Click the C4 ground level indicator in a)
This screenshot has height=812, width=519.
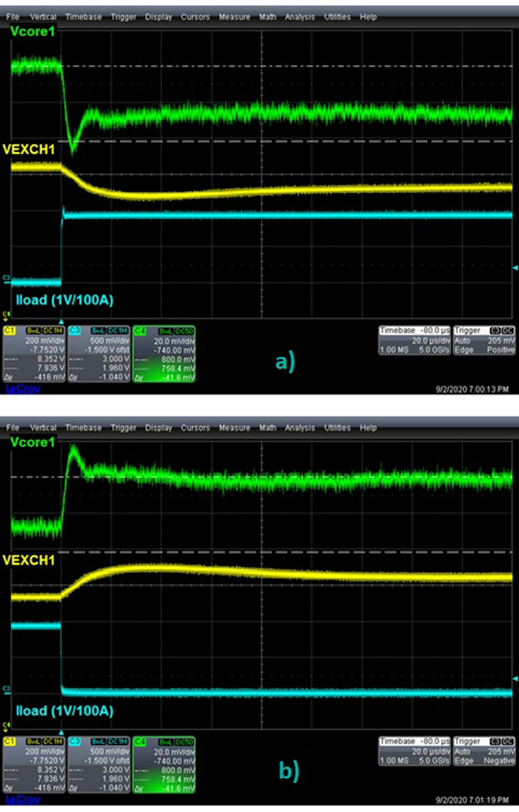(6, 315)
